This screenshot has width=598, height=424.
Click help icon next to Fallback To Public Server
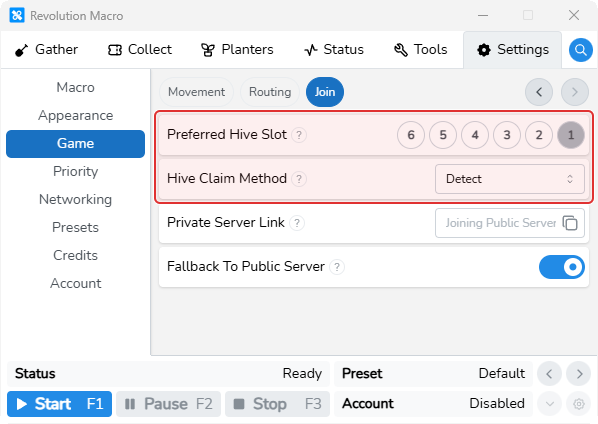coord(337,267)
